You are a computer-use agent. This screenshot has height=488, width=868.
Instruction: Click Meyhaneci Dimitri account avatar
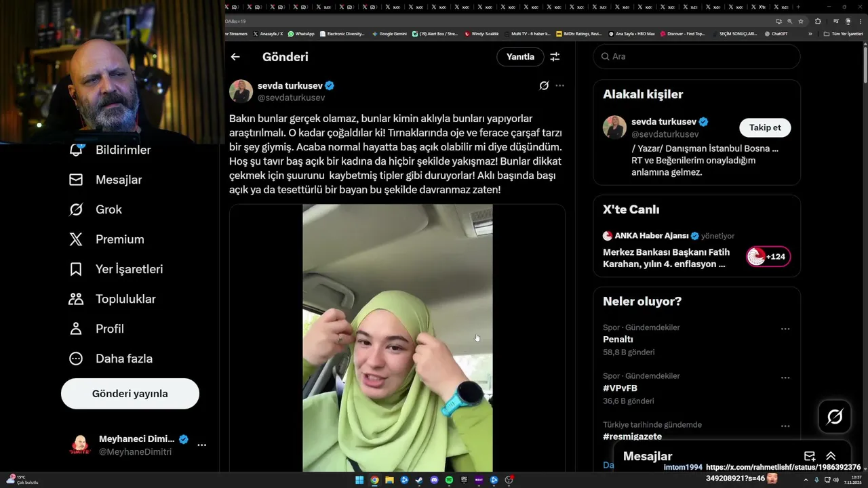coord(80,445)
